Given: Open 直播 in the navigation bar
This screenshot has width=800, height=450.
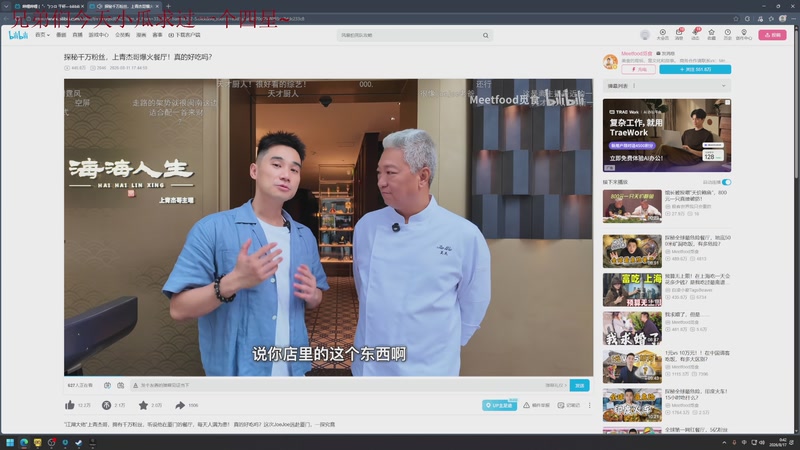Looking at the screenshot, I should [77, 35].
